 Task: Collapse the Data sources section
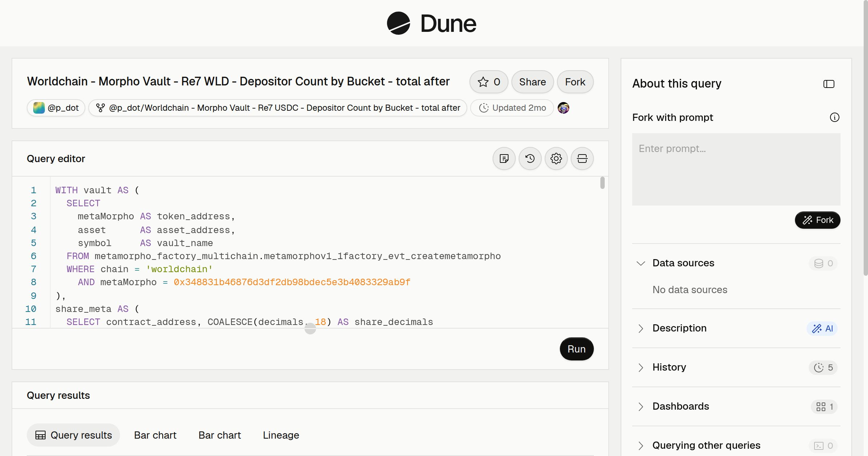[641, 263]
